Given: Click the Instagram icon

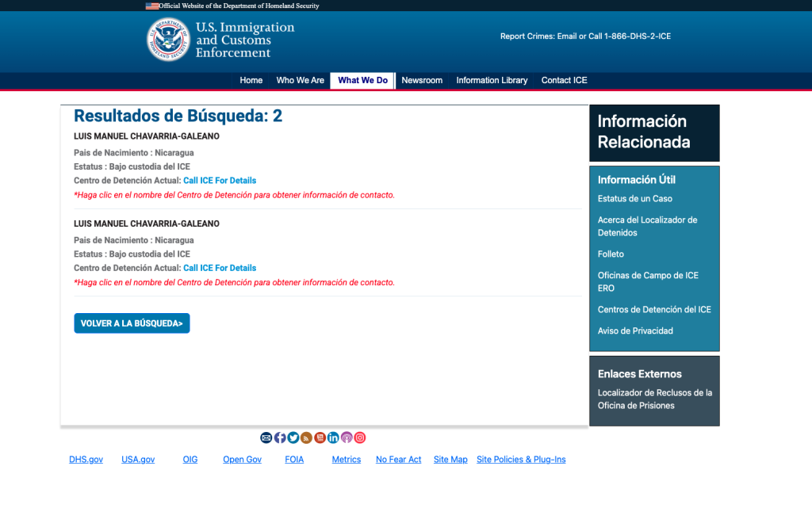Looking at the screenshot, I should tap(360, 438).
